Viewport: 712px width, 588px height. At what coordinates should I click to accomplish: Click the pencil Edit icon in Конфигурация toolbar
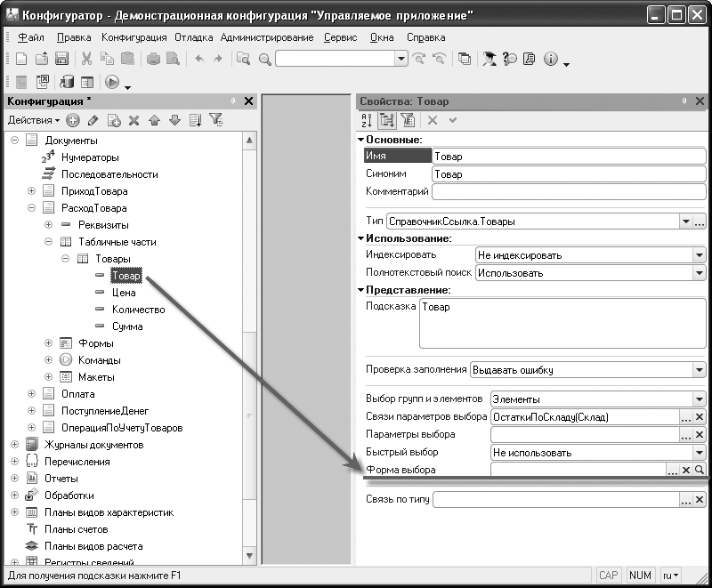(x=93, y=120)
